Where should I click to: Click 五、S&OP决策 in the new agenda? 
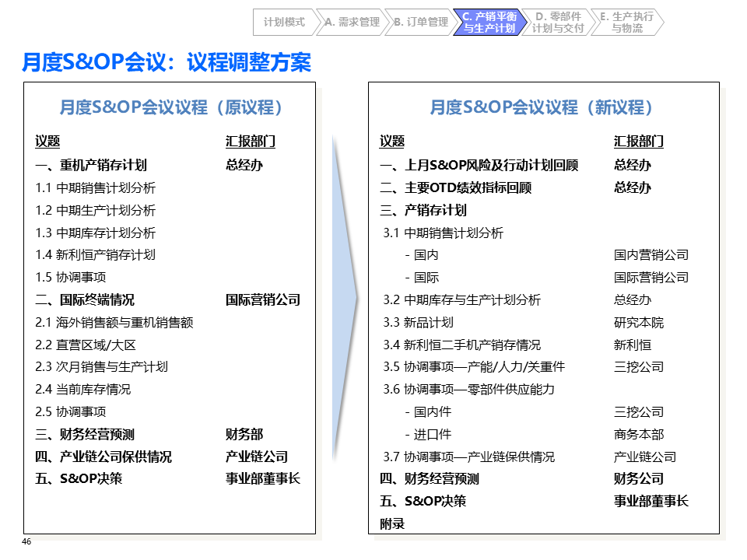click(x=423, y=501)
